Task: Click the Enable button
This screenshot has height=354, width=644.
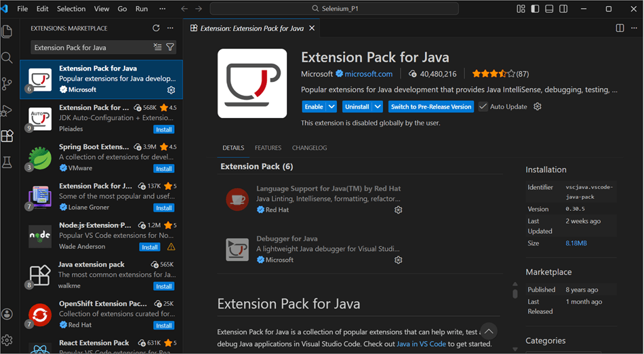Action: (x=314, y=106)
